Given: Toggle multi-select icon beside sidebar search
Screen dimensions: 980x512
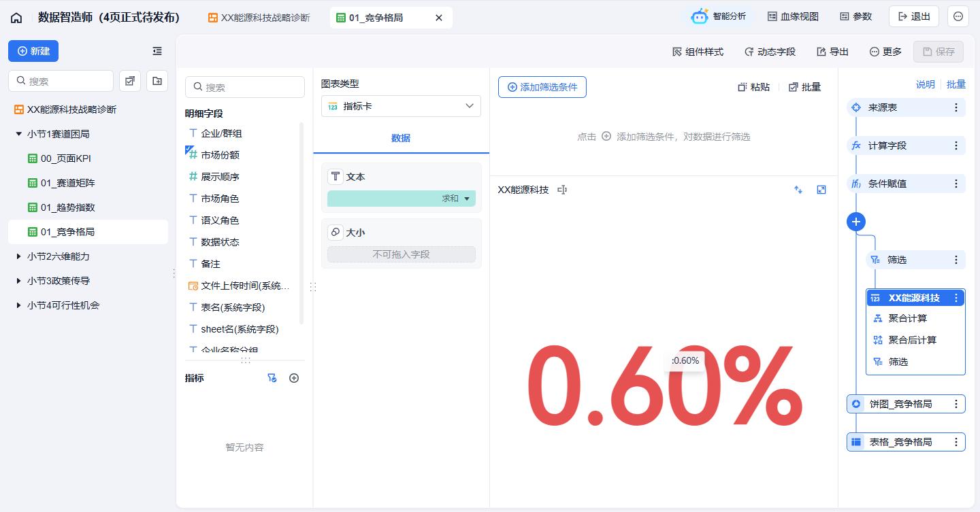Looking at the screenshot, I should pos(130,81).
